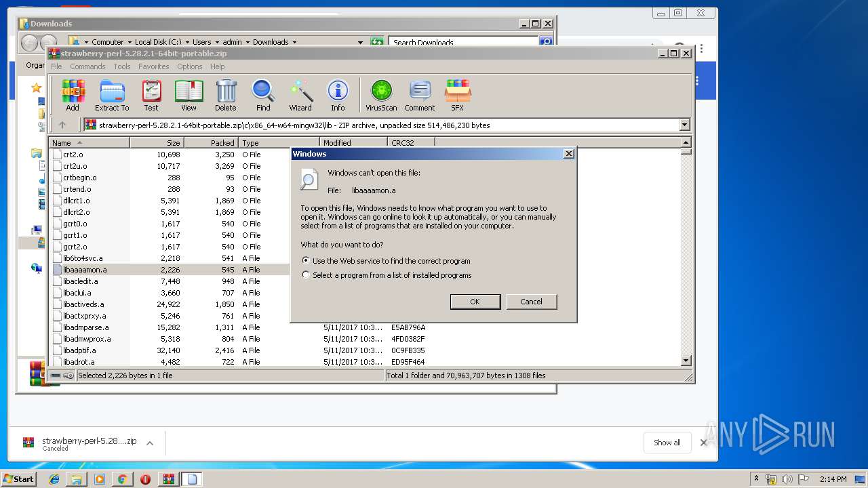Click search icon in Downloads window
The image size is (868, 488).
pos(545,42)
